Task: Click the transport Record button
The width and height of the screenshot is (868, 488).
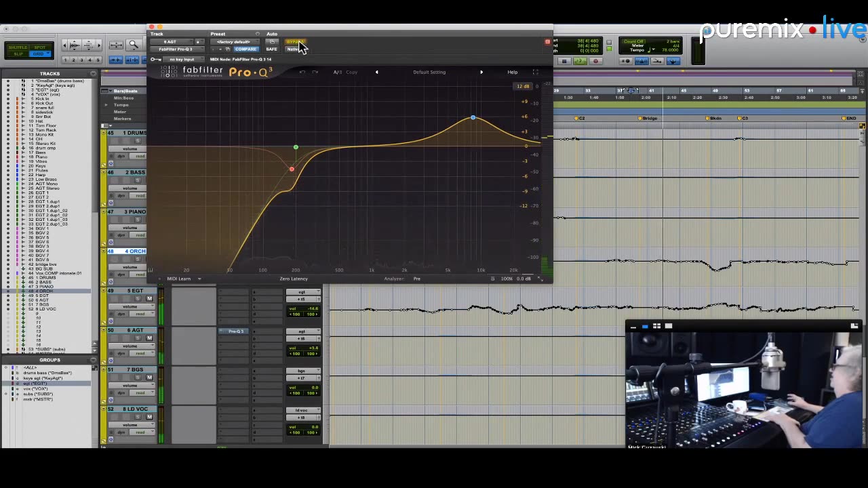Action: pos(596,61)
